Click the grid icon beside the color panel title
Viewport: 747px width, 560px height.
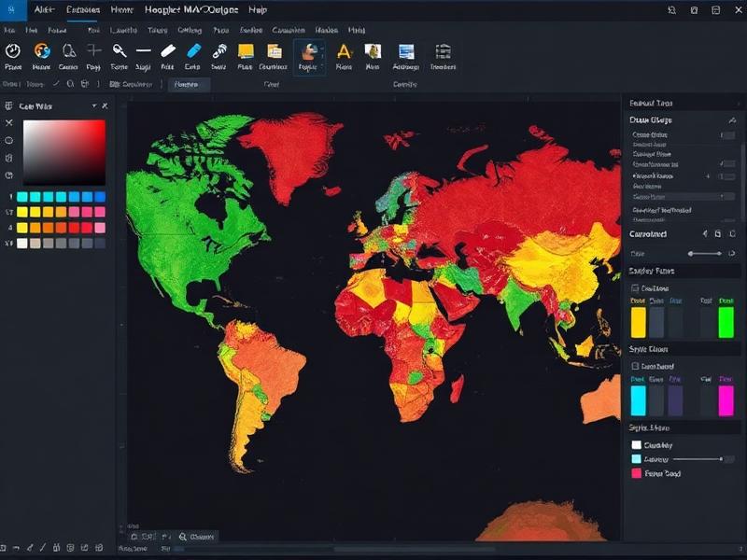[x=8, y=105]
